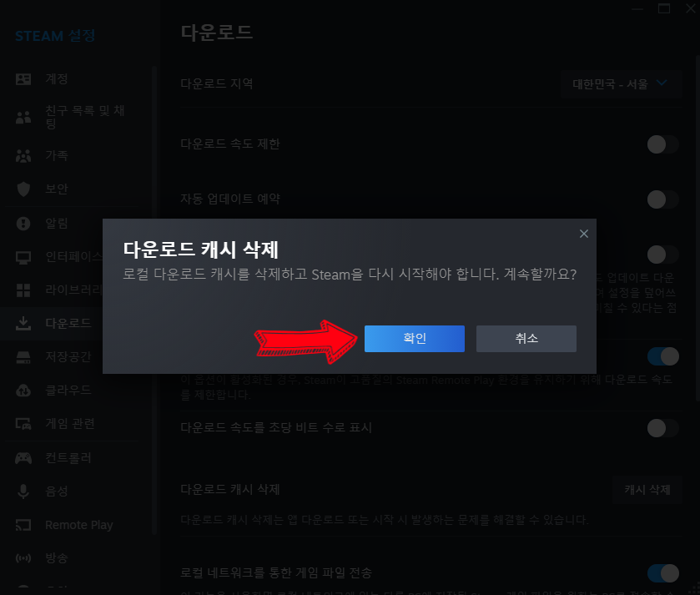Toggle 로컬 네트워크를 통한 게임 파일 전송 switch
The image size is (700, 595).
(663, 573)
